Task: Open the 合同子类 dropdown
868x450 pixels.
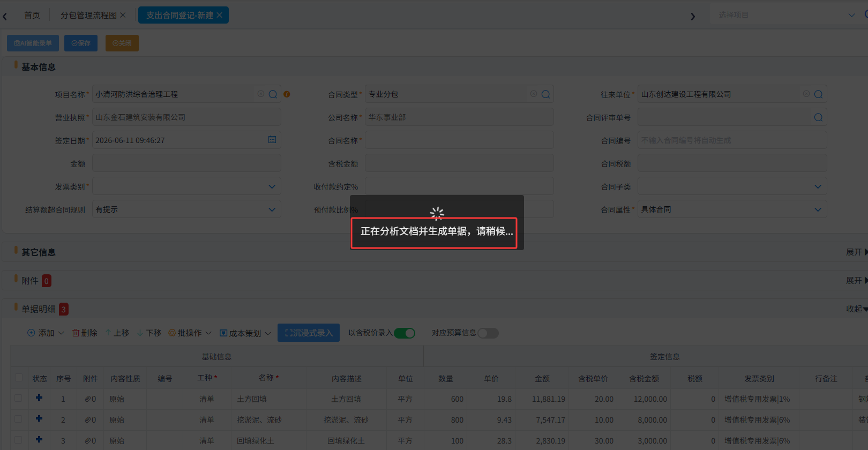Action: point(732,186)
